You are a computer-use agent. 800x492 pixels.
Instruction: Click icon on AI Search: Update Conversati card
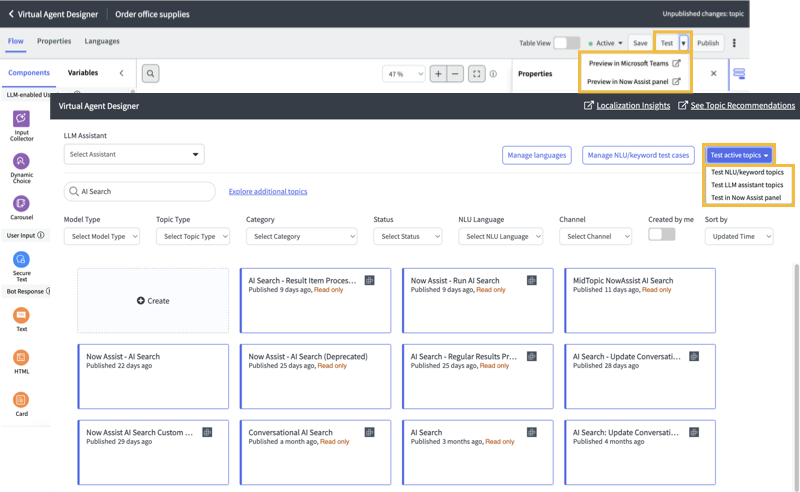click(x=694, y=432)
